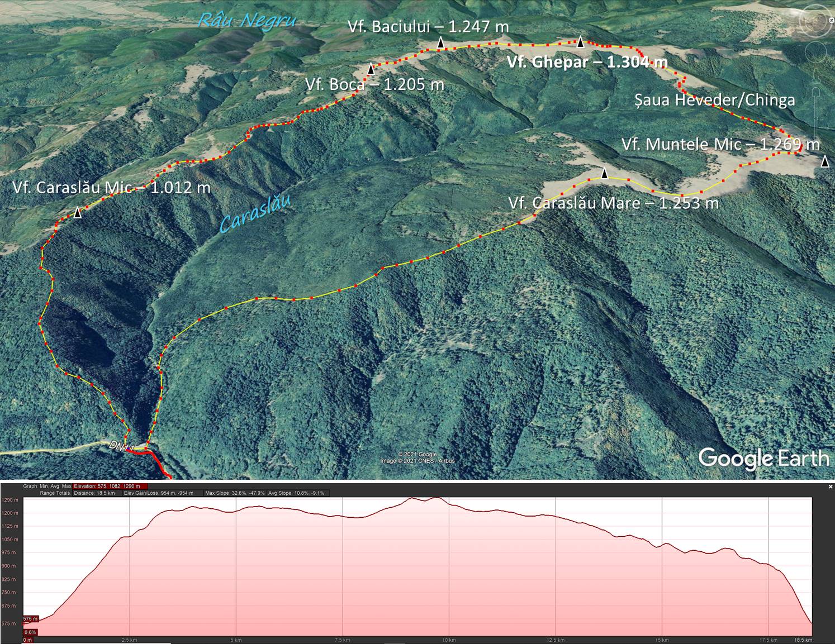Click the Google Earth logo watermark

click(x=763, y=459)
